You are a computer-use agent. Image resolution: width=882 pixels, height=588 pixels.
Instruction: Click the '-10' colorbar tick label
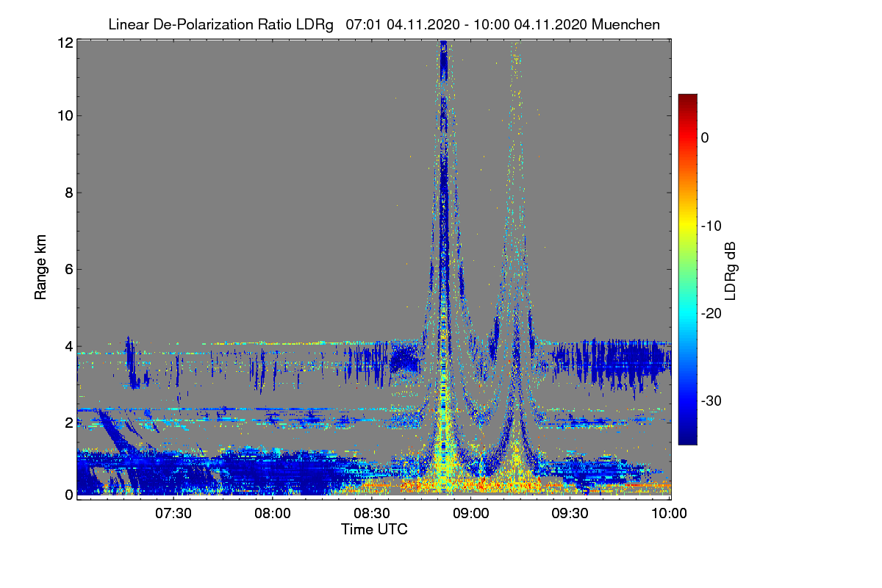[711, 226]
